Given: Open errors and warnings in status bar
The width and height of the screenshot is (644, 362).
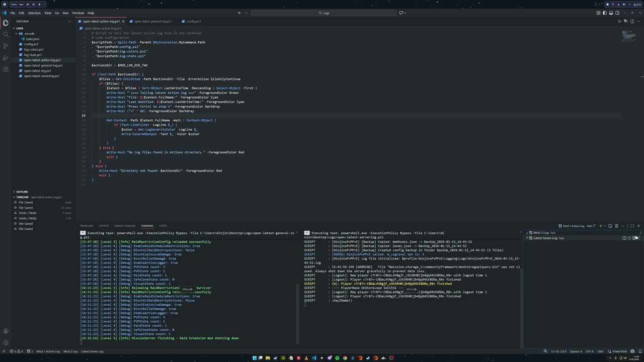Looking at the screenshot, I should pos(17,351).
